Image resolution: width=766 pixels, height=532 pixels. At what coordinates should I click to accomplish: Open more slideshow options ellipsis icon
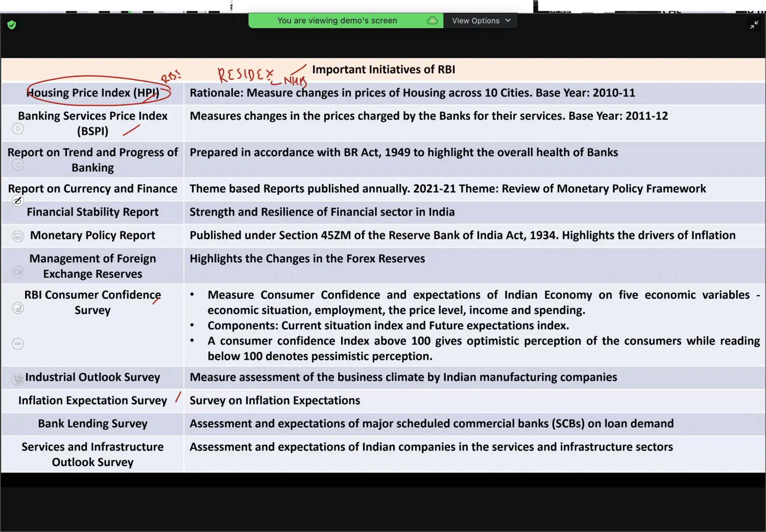tap(18, 344)
